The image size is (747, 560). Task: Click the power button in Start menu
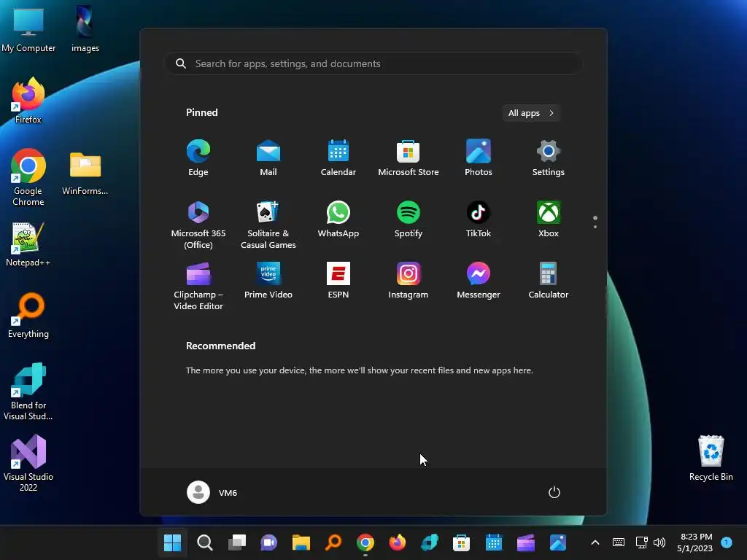(x=554, y=492)
